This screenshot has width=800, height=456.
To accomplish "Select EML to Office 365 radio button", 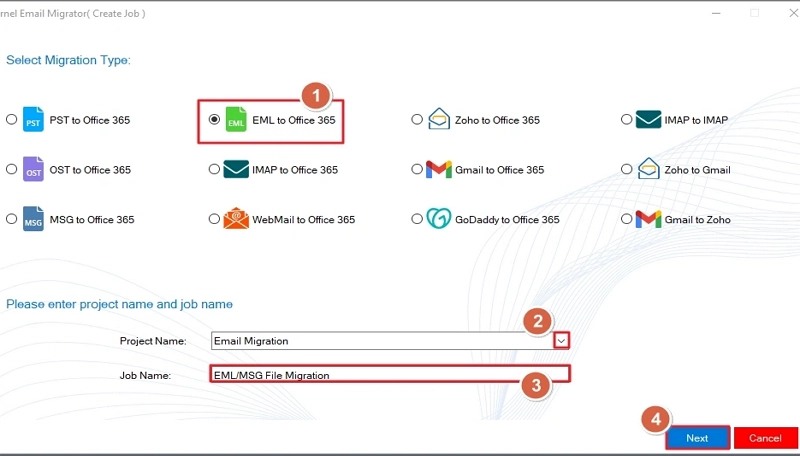I will click(x=214, y=119).
